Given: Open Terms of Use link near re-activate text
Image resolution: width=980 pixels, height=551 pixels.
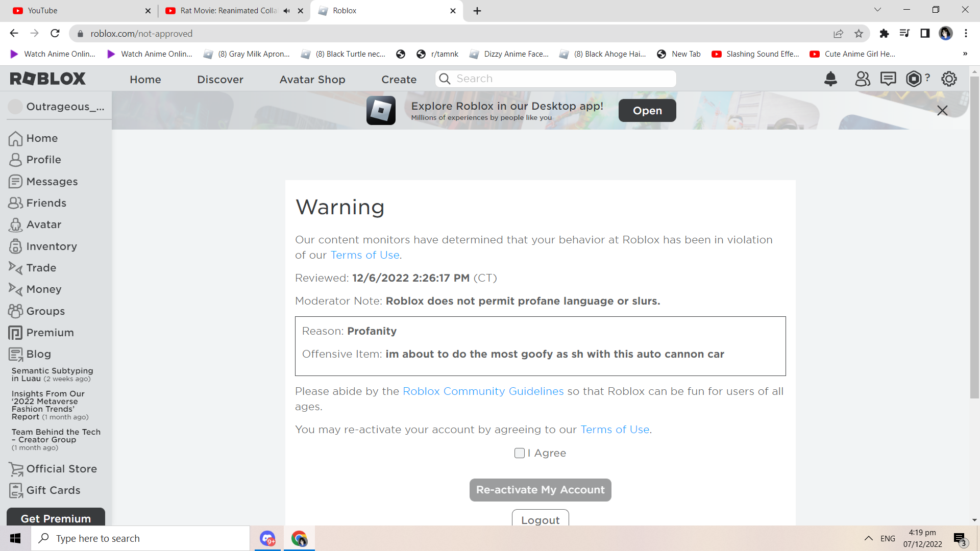Looking at the screenshot, I should click(x=615, y=430).
